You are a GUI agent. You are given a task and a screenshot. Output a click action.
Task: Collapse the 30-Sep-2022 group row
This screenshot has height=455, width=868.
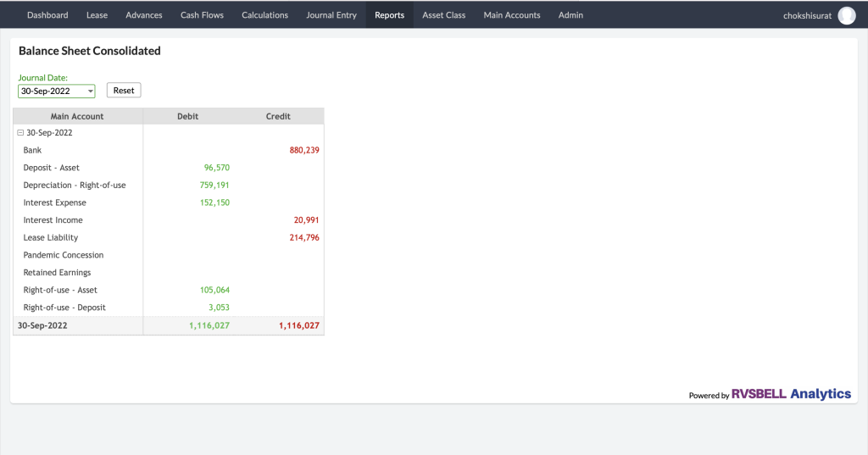(x=20, y=133)
